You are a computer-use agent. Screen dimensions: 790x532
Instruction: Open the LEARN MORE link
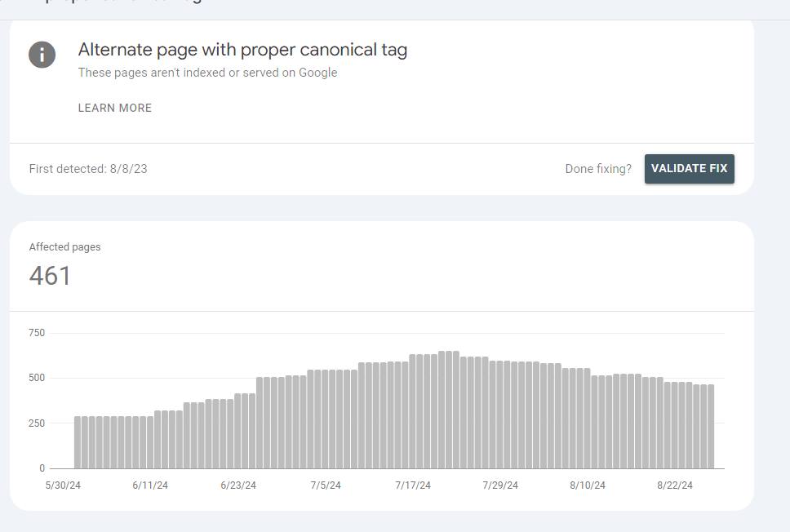[115, 108]
